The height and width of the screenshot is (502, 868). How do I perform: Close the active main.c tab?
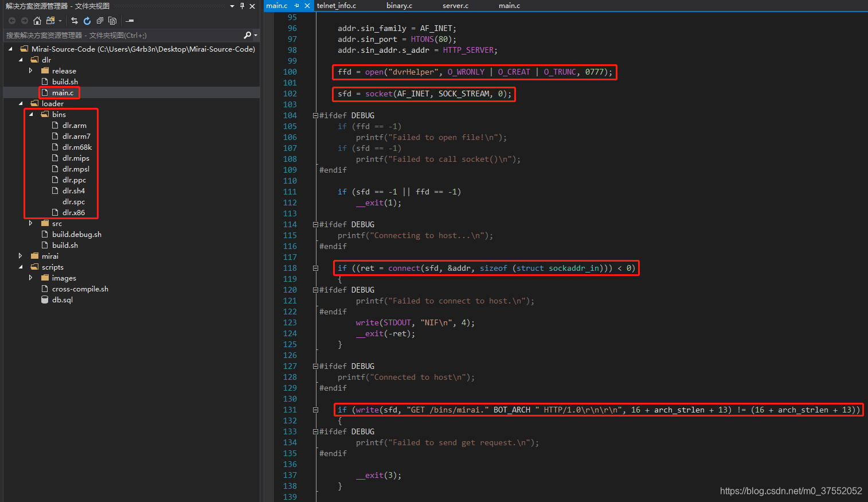point(307,6)
